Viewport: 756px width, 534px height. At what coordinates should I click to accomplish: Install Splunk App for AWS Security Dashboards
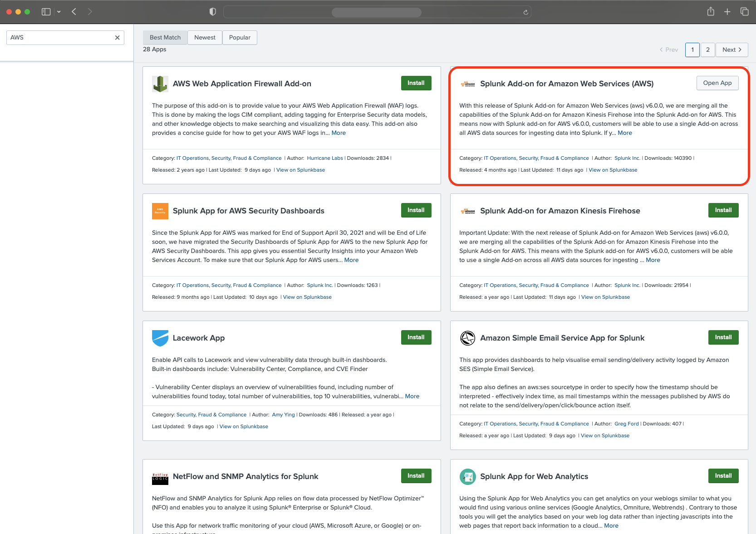click(x=416, y=210)
